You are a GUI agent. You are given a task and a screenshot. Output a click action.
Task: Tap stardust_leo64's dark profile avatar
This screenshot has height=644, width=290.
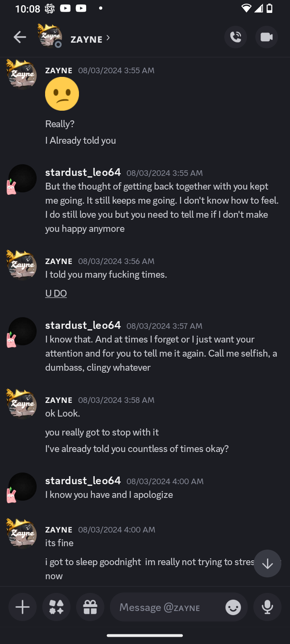pos(23,178)
